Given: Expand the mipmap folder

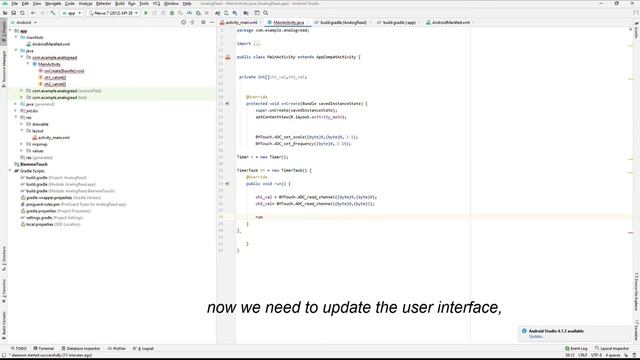Looking at the screenshot, I should tap(22, 144).
